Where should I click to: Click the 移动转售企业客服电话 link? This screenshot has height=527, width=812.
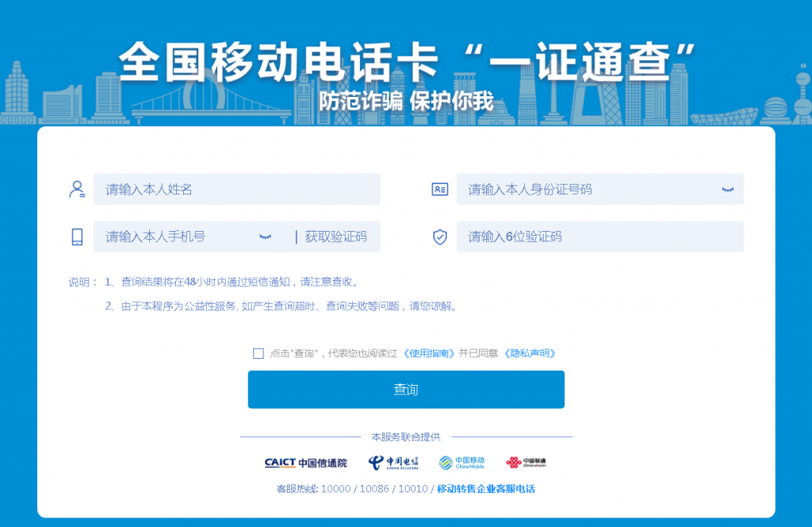[486, 489]
